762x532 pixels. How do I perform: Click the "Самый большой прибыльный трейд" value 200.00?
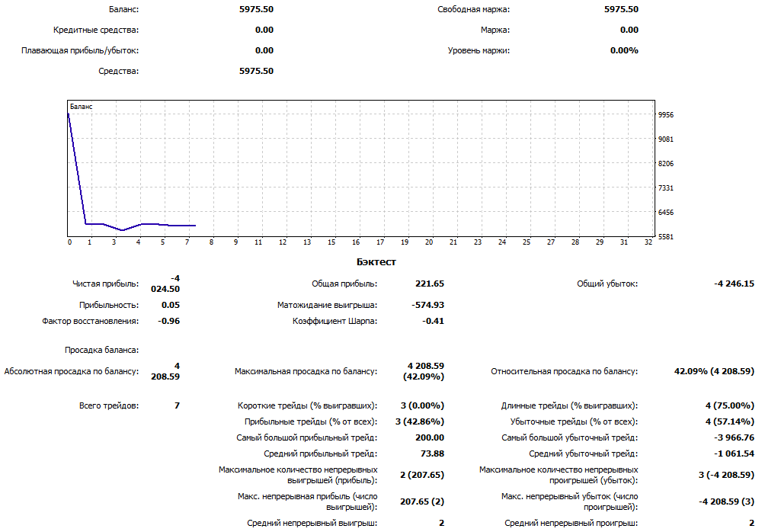point(428,437)
